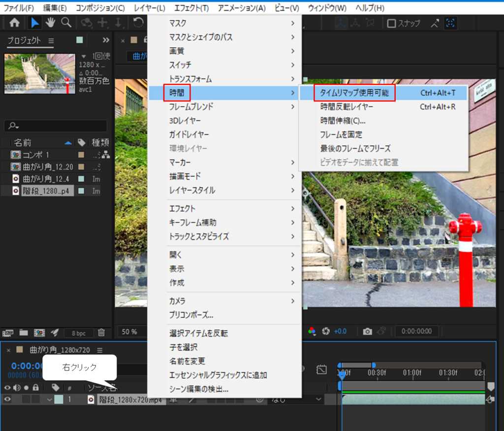Choose タイムリマップ使用可能 from the submenu
Image resolution: width=504 pixels, height=431 pixels.
click(354, 93)
